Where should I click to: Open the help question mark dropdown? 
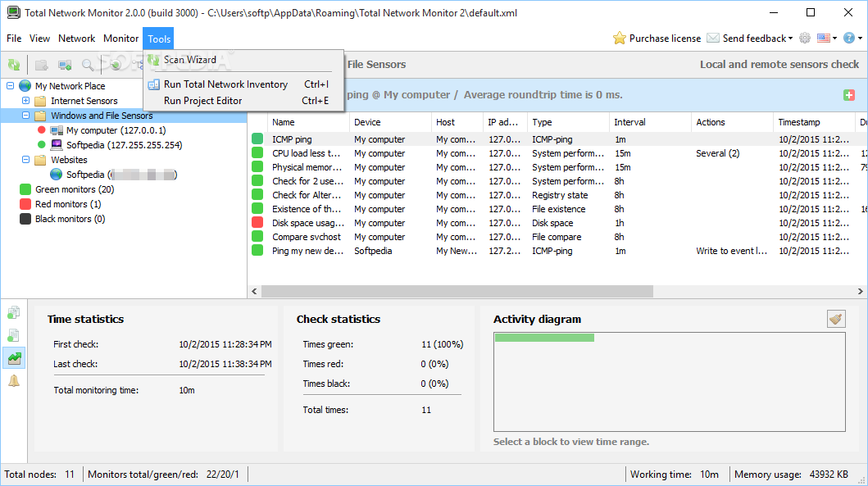[x=852, y=39]
